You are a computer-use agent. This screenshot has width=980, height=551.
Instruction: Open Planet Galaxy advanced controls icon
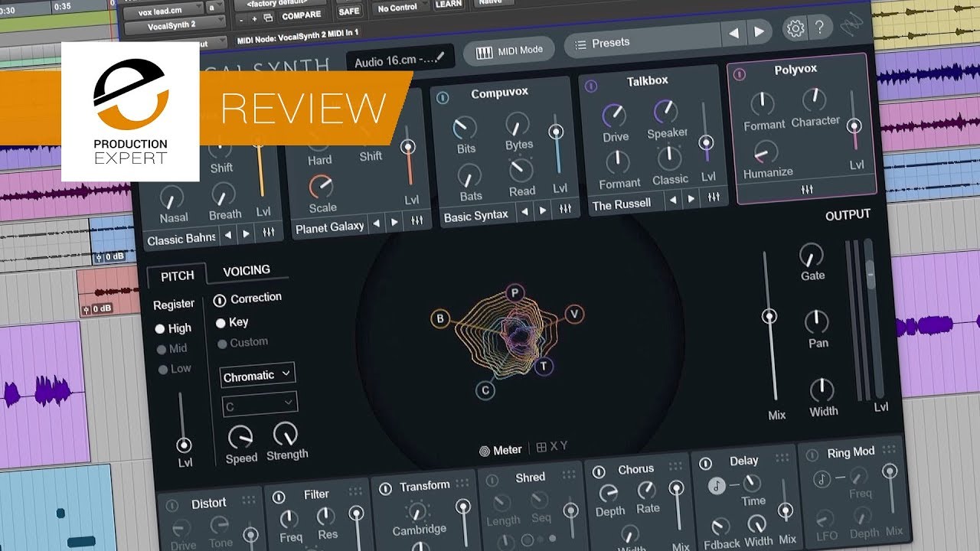(416, 221)
